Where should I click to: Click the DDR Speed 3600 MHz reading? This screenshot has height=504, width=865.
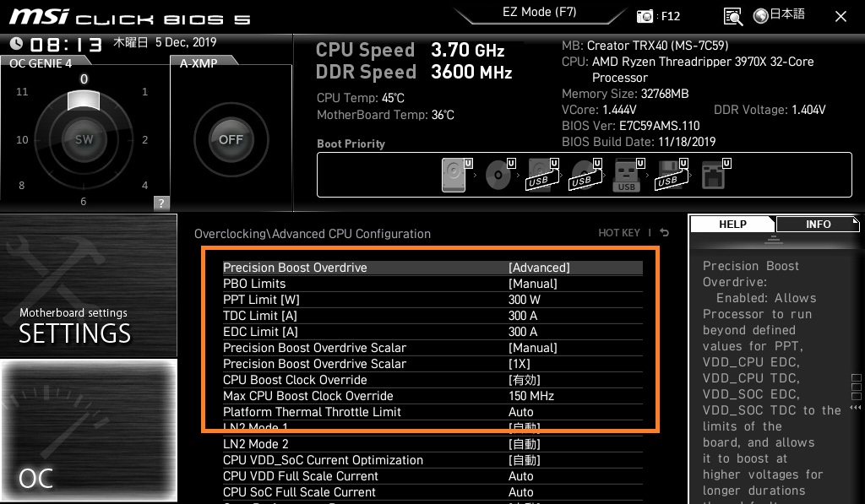[414, 73]
